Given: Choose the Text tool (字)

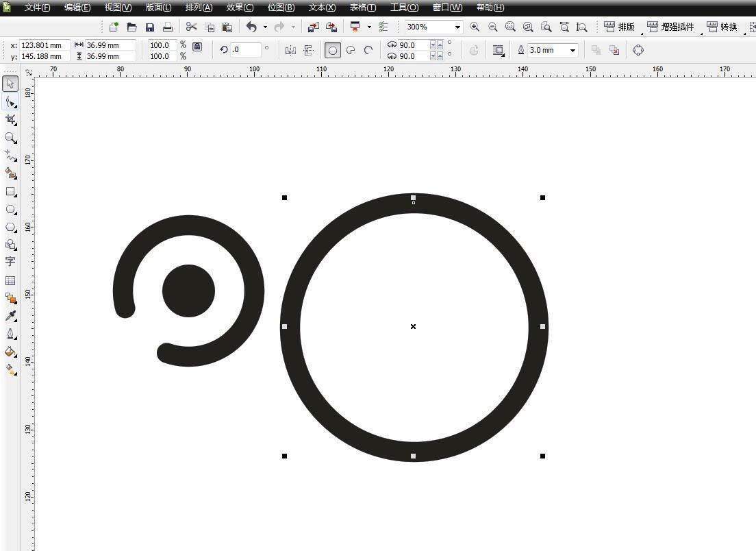Looking at the screenshot, I should pyautogui.click(x=10, y=262).
